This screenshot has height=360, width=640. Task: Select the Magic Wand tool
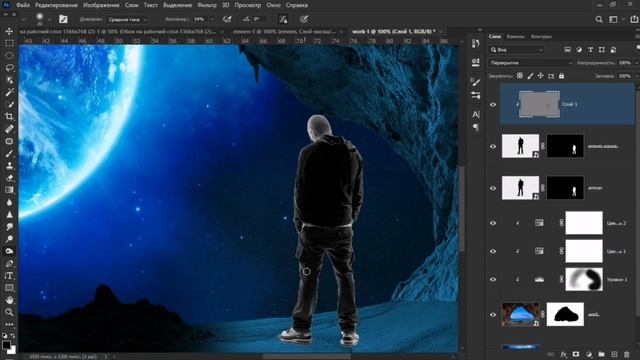pos(9,92)
